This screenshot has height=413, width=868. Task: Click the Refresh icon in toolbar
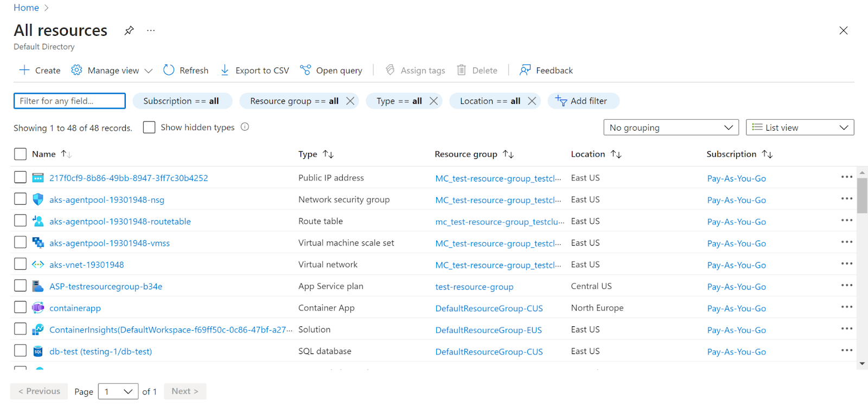pos(169,70)
